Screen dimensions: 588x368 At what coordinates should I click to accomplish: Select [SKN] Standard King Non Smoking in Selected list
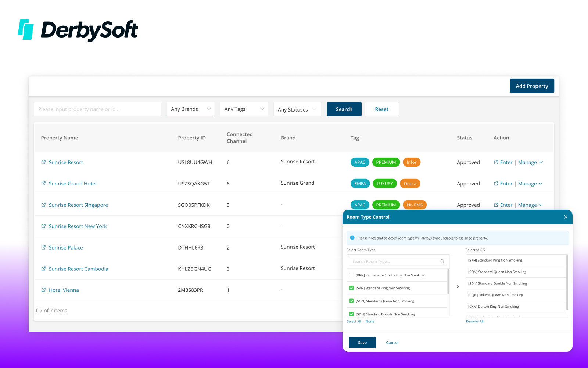516,260
